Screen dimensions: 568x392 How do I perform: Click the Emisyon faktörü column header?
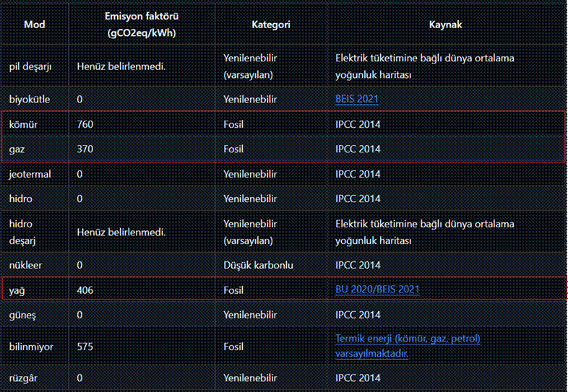142,25
